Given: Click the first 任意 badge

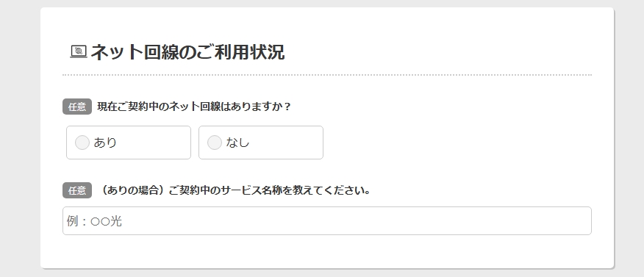Looking at the screenshot, I should click(77, 107).
